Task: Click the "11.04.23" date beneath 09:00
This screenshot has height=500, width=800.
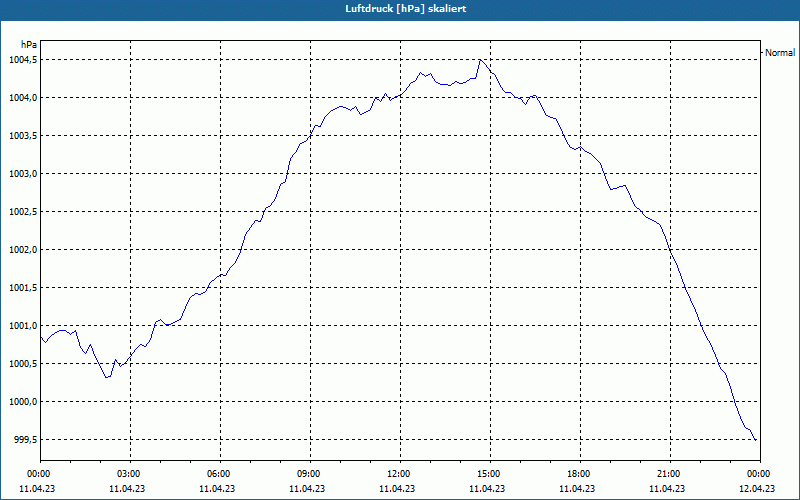Action: (x=307, y=488)
